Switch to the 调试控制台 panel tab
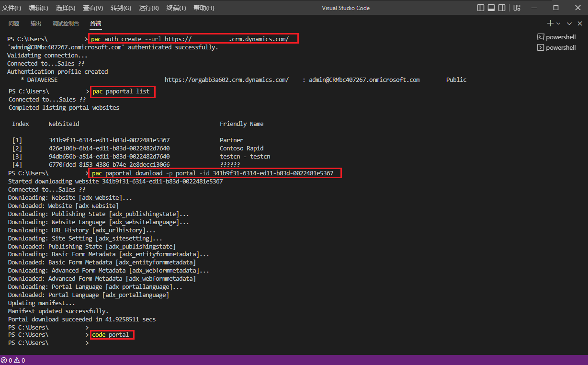 [x=66, y=23]
